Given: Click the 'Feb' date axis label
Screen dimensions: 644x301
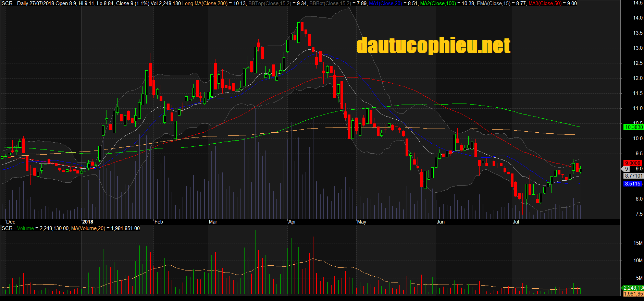Looking at the screenshot, I should click(159, 222).
